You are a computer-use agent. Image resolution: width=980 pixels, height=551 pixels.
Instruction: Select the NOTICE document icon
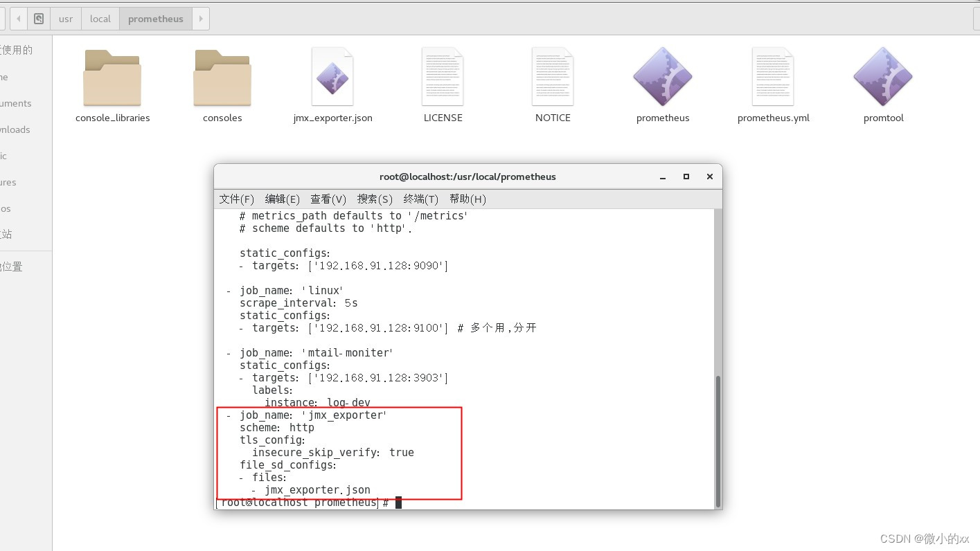point(553,77)
